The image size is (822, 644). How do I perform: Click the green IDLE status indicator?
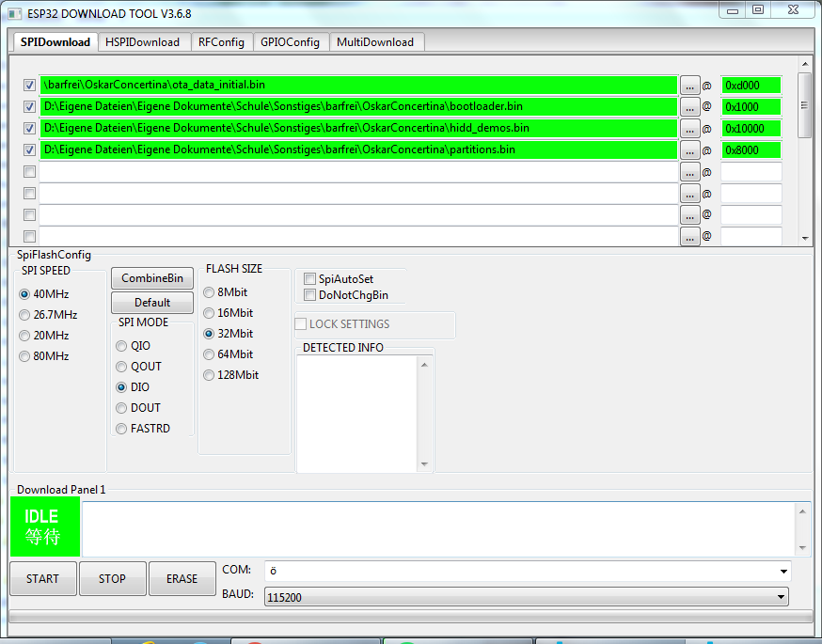(43, 526)
